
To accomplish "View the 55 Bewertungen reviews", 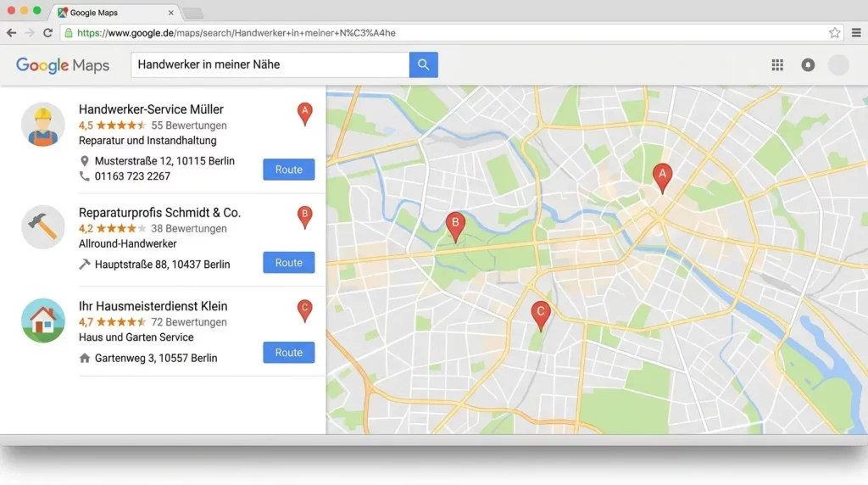I will click(189, 125).
